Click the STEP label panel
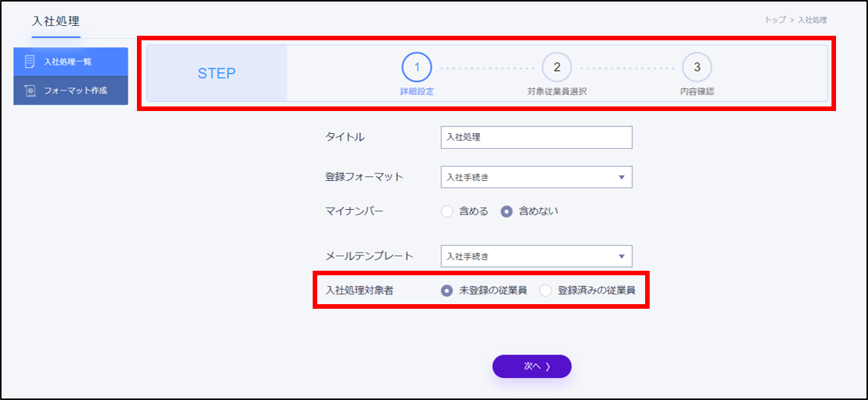This screenshot has height=400, width=868. click(217, 73)
